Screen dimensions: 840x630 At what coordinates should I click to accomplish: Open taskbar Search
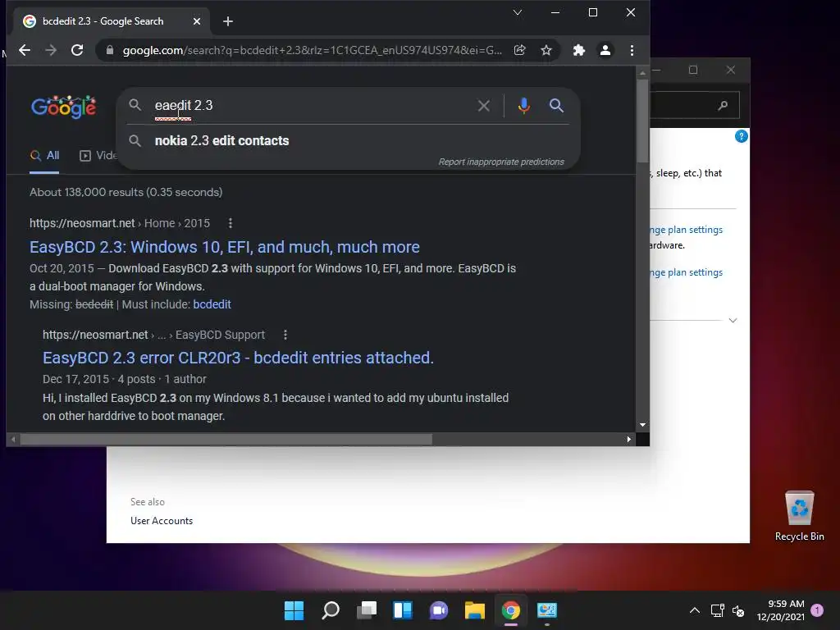click(x=331, y=610)
